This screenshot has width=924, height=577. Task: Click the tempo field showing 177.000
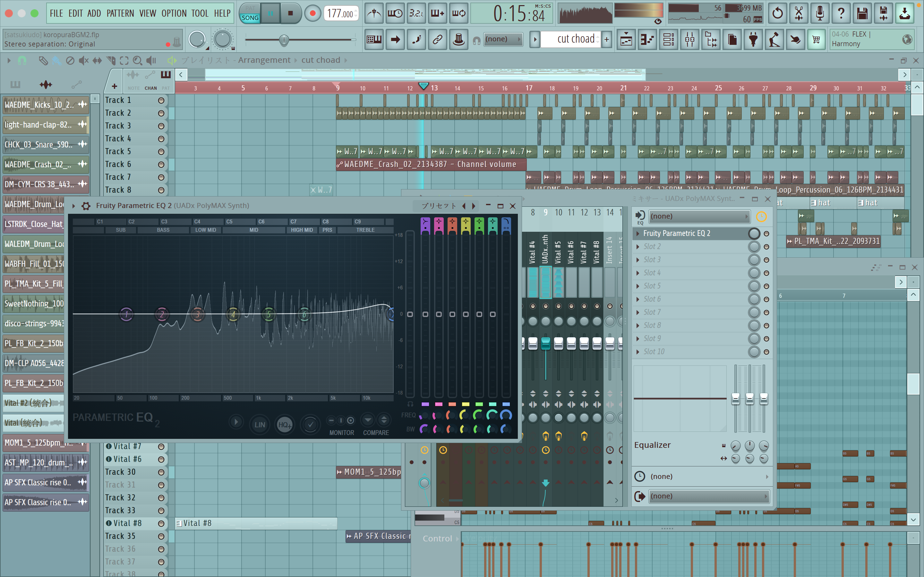(x=340, y=13)
